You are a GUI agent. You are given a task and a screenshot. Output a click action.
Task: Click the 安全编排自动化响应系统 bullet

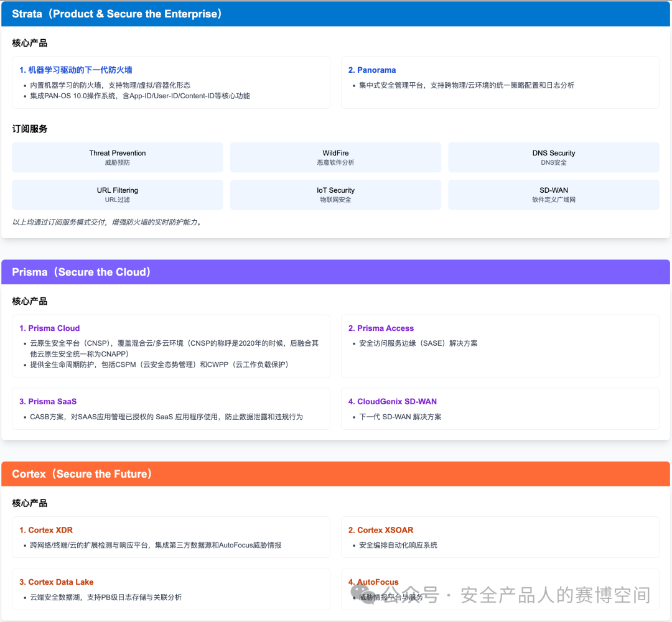[398, 545]
